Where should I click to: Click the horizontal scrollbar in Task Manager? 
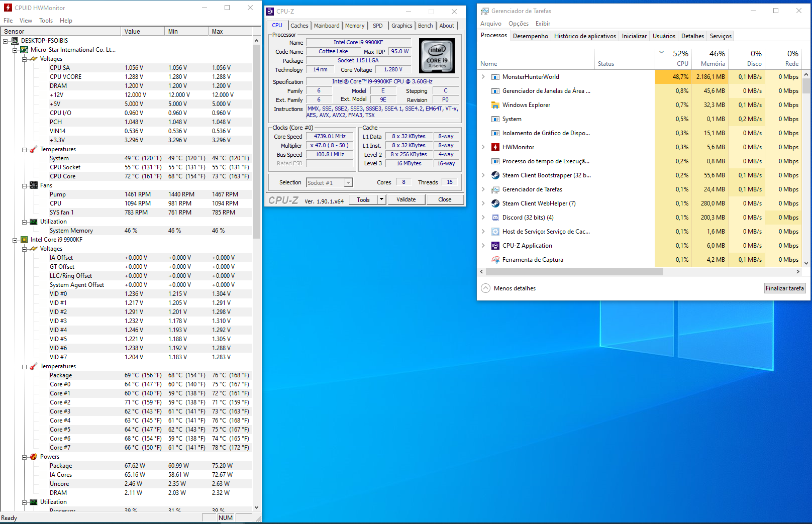click(x=574, y=272)
